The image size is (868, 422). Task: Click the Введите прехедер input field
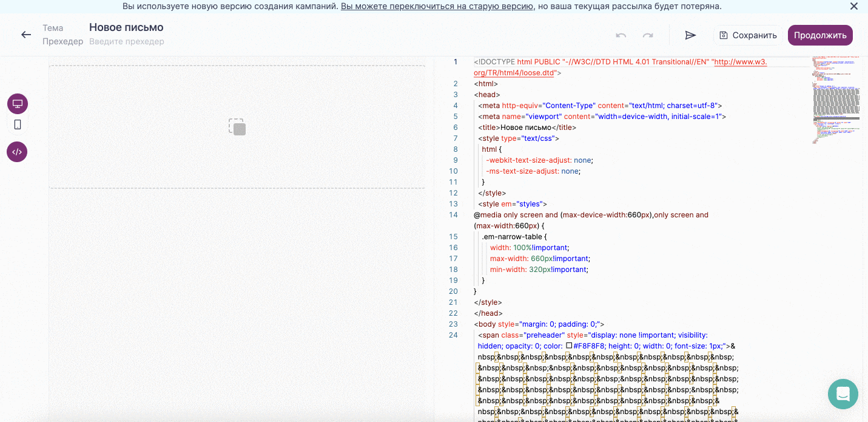coord(127,41)
